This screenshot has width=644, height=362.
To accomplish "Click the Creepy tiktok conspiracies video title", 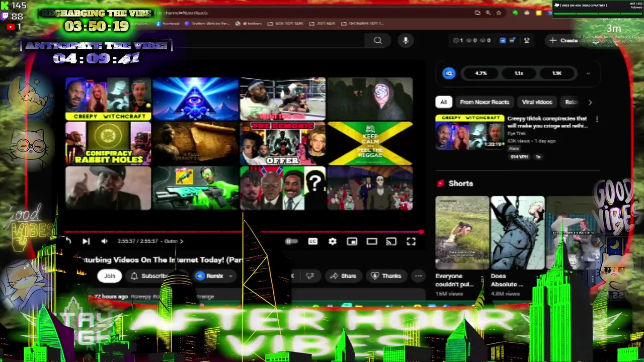I will (x=547, y=122).
